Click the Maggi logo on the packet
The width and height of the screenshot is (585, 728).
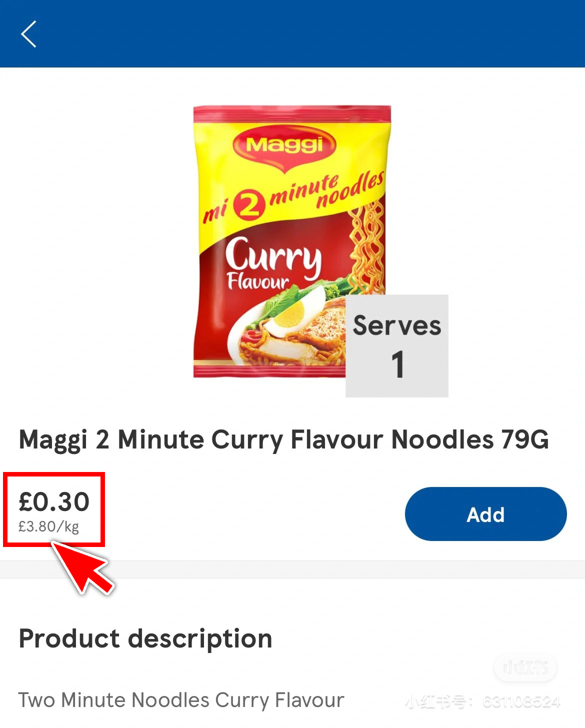(284, 145)
